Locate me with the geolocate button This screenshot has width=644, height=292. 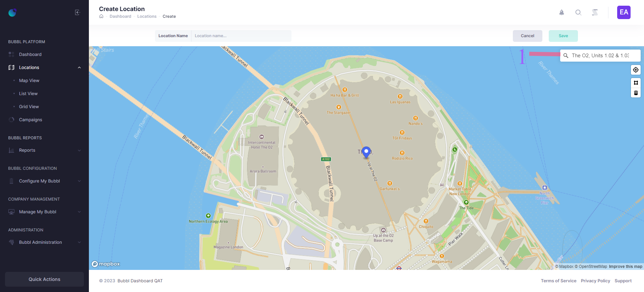point(636,70)
